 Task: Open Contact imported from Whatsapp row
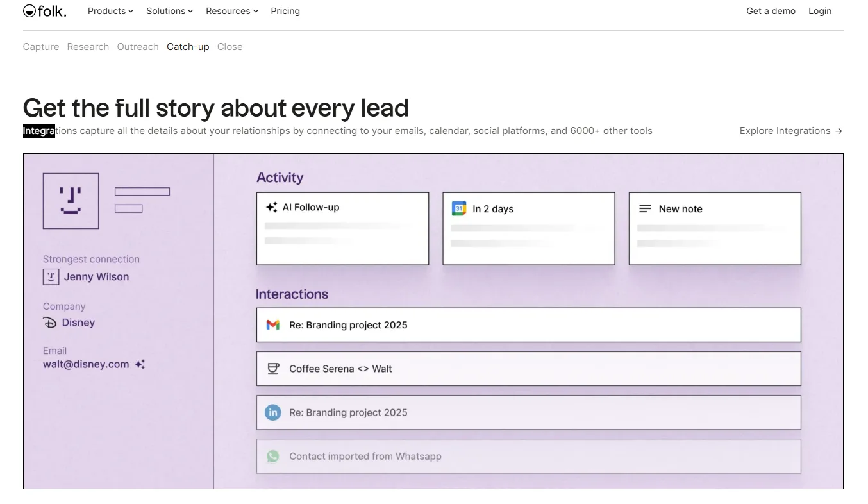[529, 457]
